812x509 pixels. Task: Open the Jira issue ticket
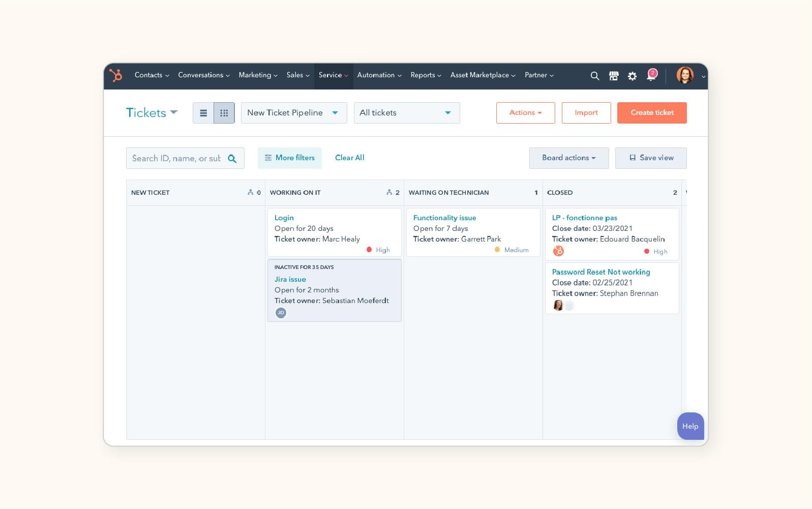click(x=290, y=279)
